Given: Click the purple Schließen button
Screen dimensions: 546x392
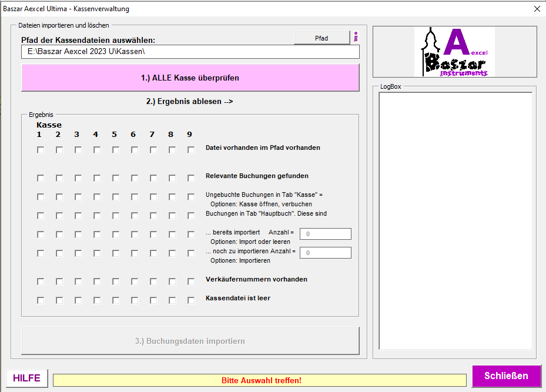Looking at the screenshot, I should (x=506, y=376).
